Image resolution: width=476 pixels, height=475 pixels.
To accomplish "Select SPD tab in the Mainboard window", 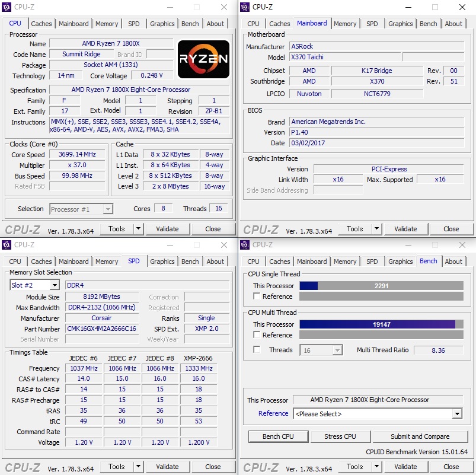I will [372, 24].
